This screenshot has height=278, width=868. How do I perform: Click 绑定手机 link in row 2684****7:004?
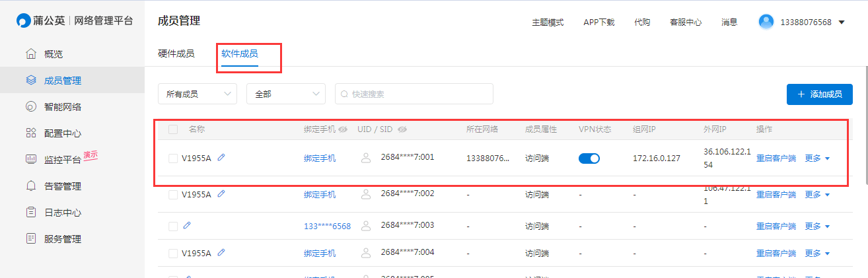[x=320, y=253]
